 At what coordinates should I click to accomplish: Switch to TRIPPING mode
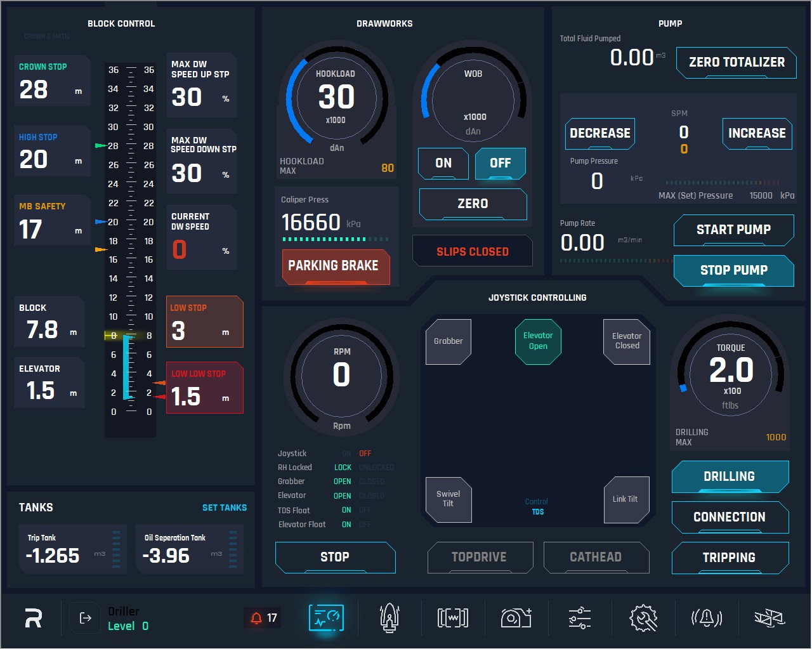click(730, 558)
